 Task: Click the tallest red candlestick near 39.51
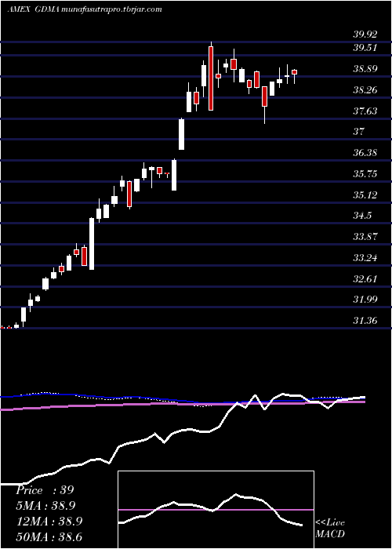click(211, 78)
